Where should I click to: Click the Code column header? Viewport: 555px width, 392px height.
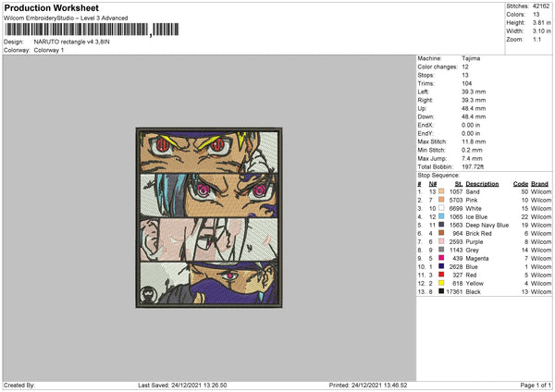click(521, 184)
